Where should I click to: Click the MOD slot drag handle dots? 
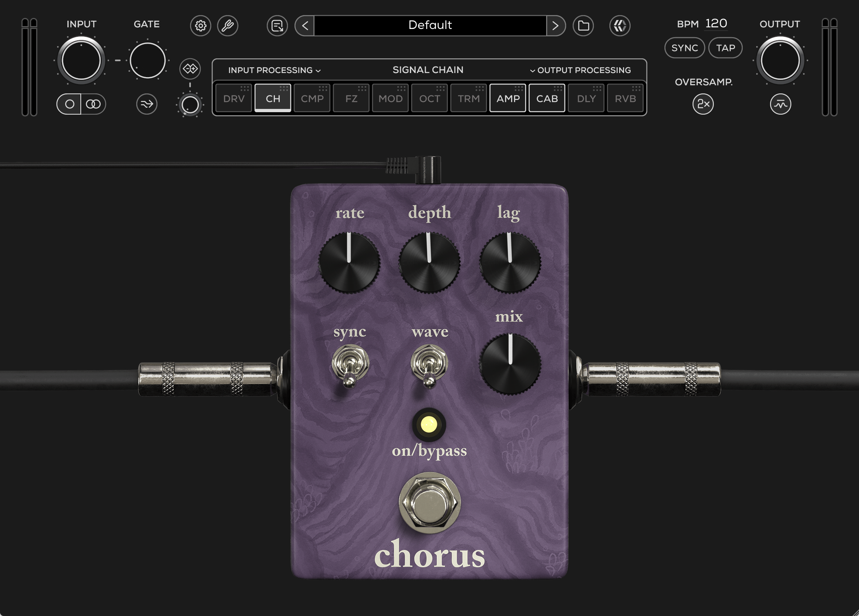point(401,88)
